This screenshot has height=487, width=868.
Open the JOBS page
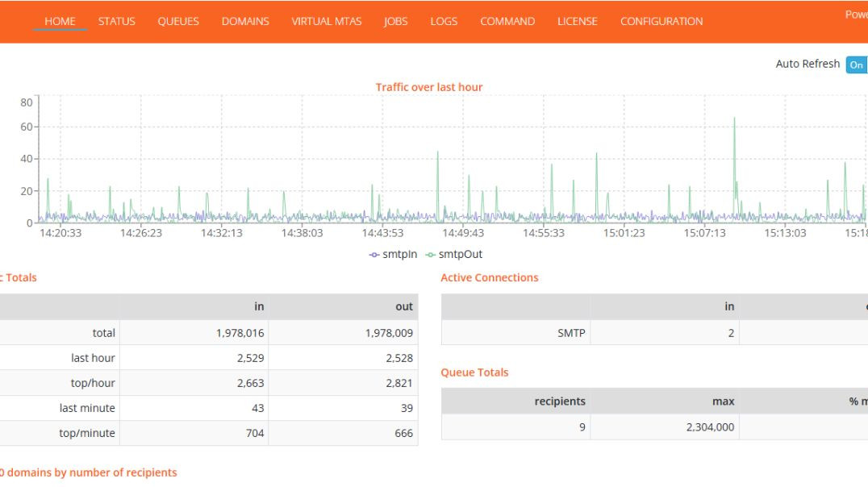click(x=395, y=22)
